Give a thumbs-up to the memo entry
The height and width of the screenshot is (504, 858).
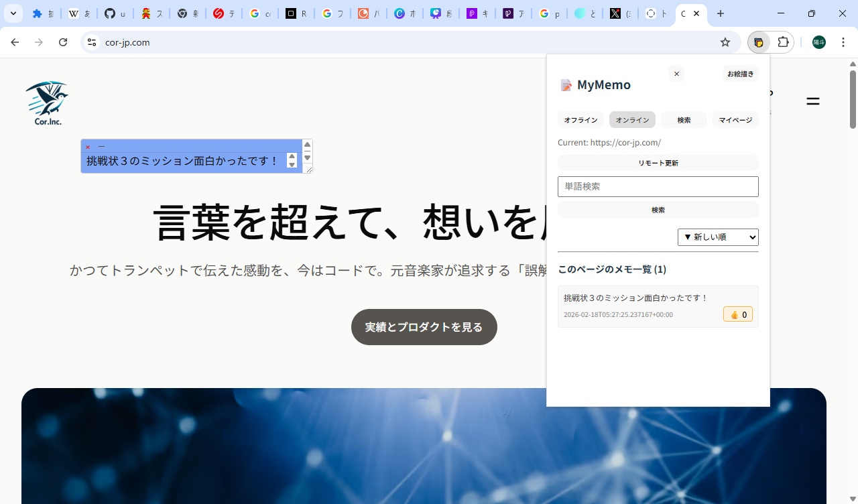737,314
